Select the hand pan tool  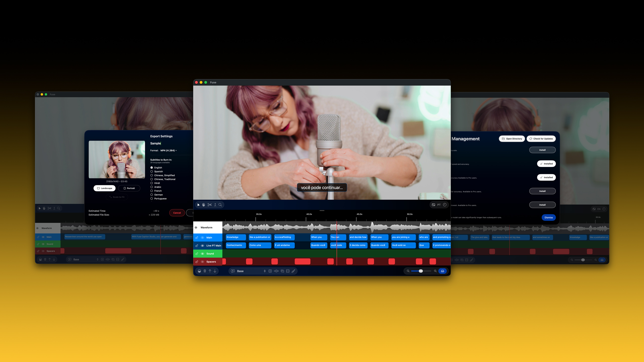click(x=204, y=205)
